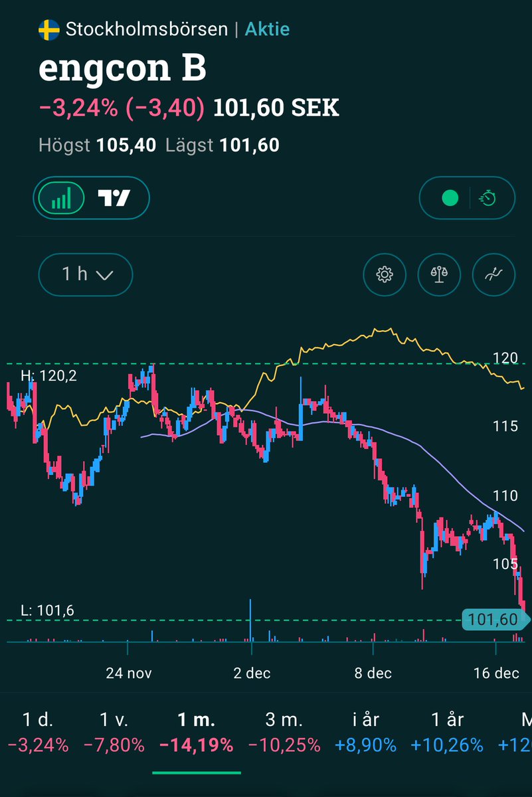Select the 1 år period tab

[x=447, y=732]
